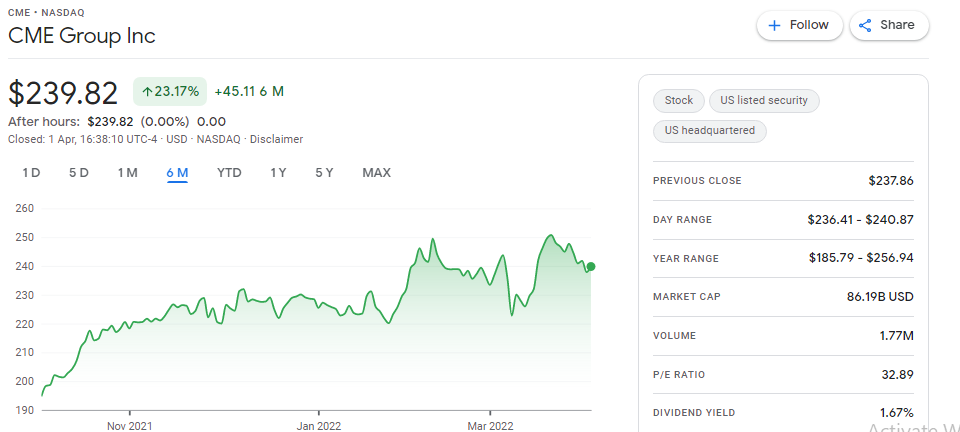
Task: Click the DAY RANGE label
Action: click(x=683, y=220)
